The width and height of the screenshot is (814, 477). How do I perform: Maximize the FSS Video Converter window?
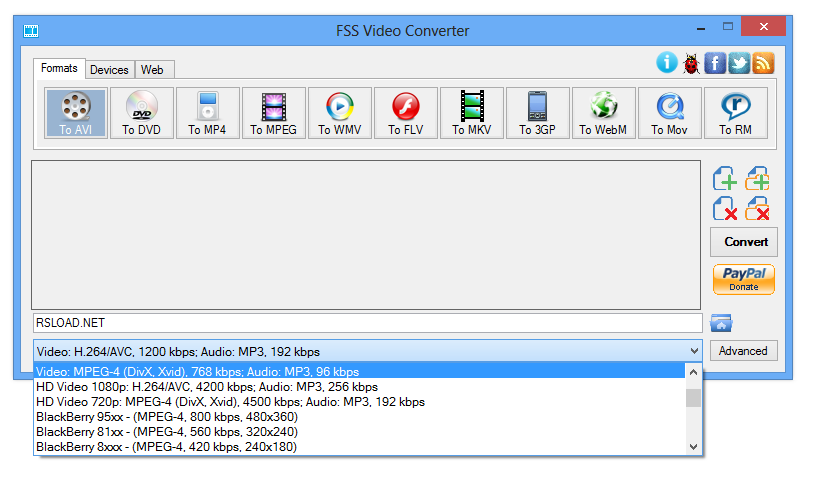pyautogui.click(x=728, y=26)
